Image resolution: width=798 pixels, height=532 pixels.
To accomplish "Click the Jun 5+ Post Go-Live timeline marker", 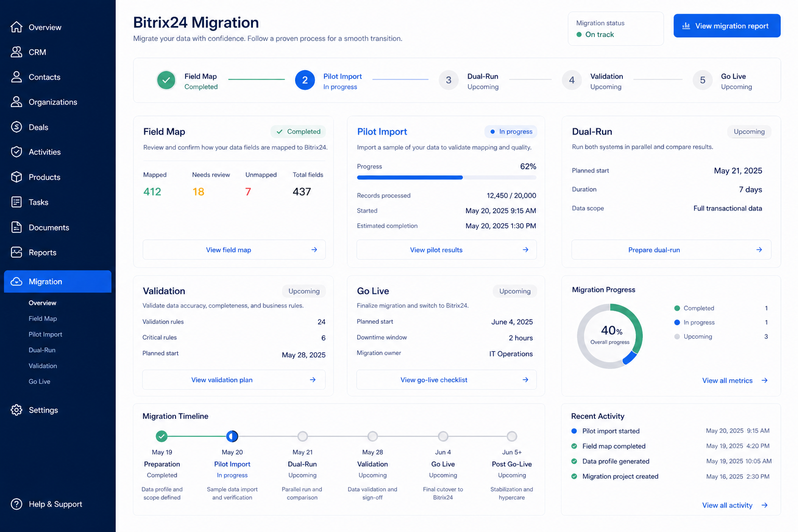I will (512, 436).
